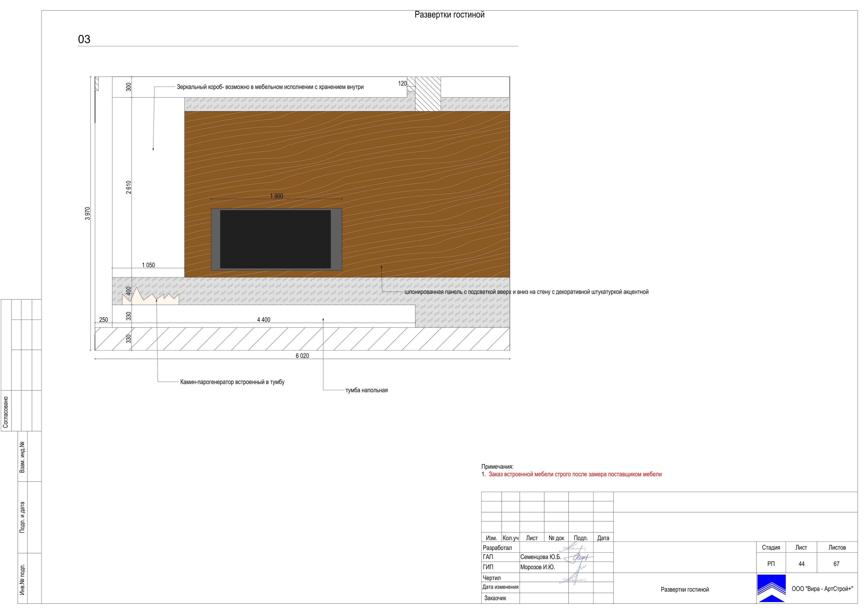Click the "Стадия" header cell
Screen dimensions: 868x614
(x=771, y=547)
